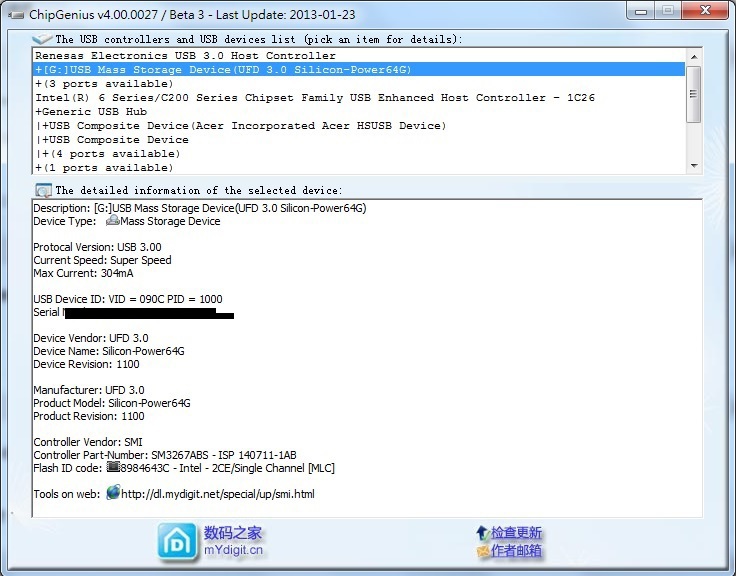Open the 检查更新 check update link
Screen dimensions: 738x576
(x=516, y=533)
